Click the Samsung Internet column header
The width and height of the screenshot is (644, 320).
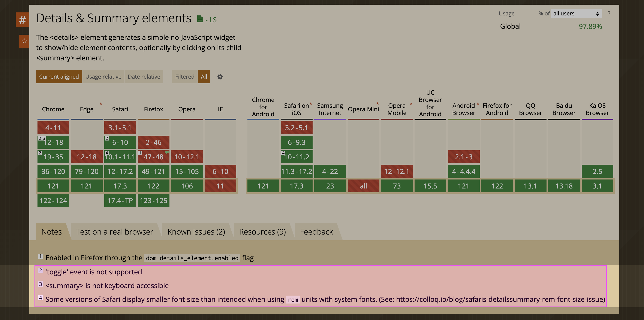pos(330,109)
